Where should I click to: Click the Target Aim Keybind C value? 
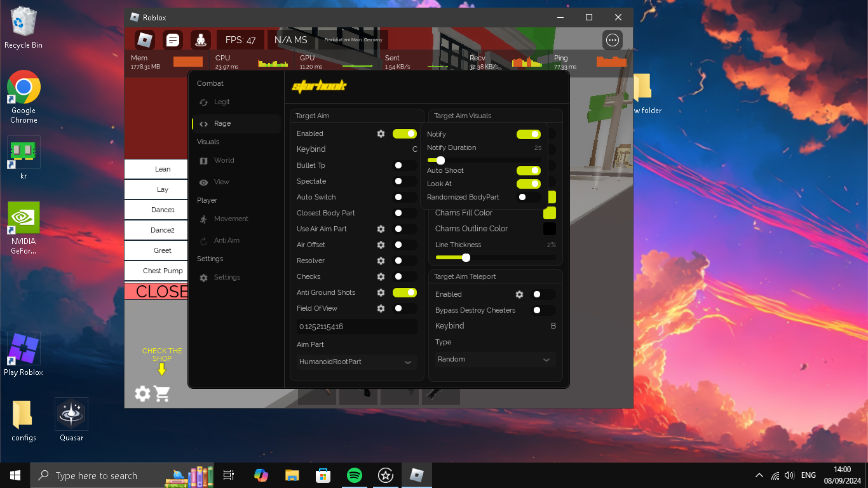pyautogui.click(x=415, y=149)
